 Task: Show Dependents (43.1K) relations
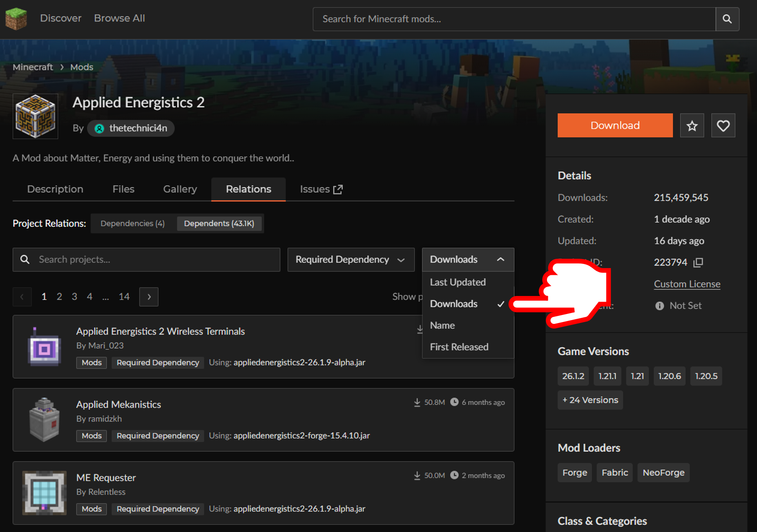tap(219, 224)
